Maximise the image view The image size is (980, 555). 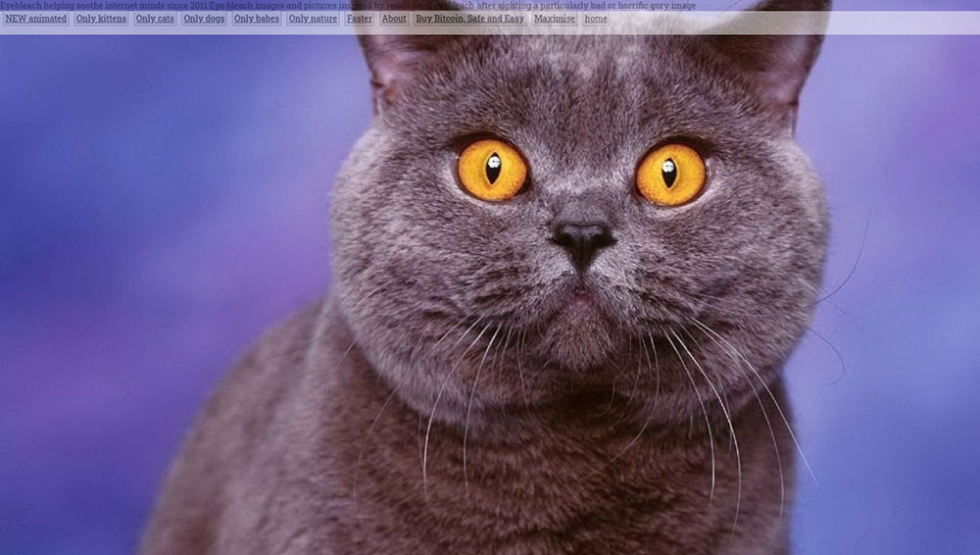pos(555,19)
